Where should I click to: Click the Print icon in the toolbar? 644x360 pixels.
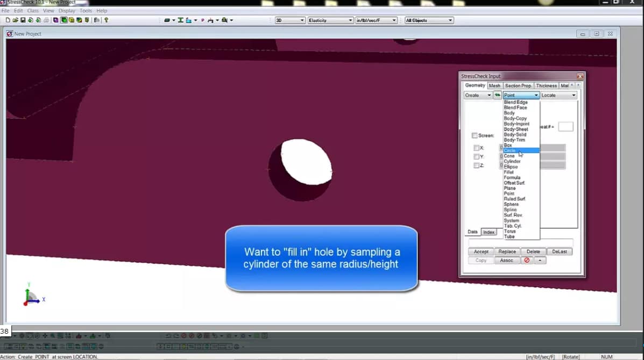pyautogui.click(x=46, y=20)
